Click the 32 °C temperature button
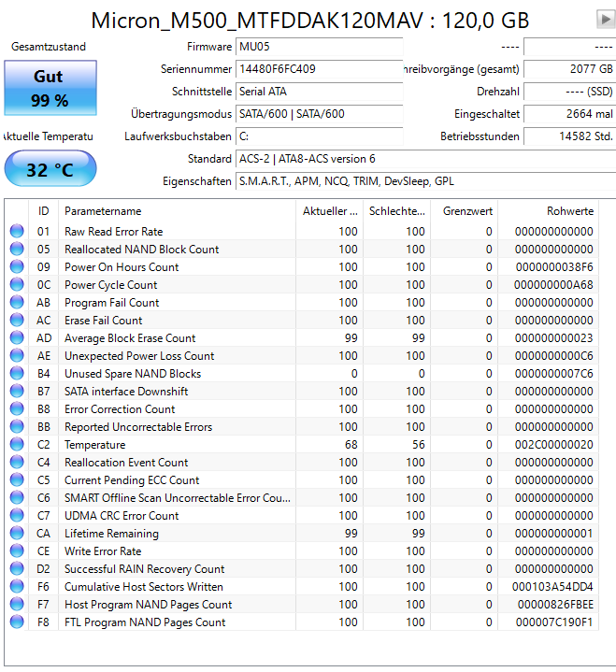 pos(50,168)
